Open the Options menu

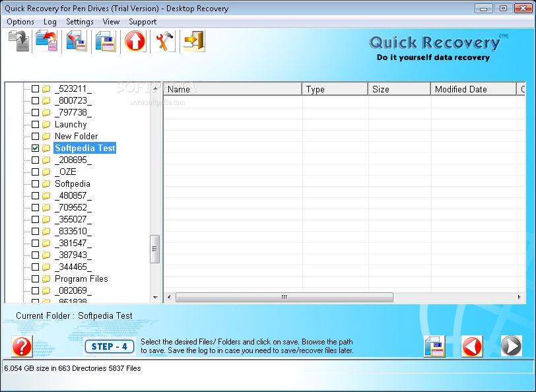[x=20, y=22]
